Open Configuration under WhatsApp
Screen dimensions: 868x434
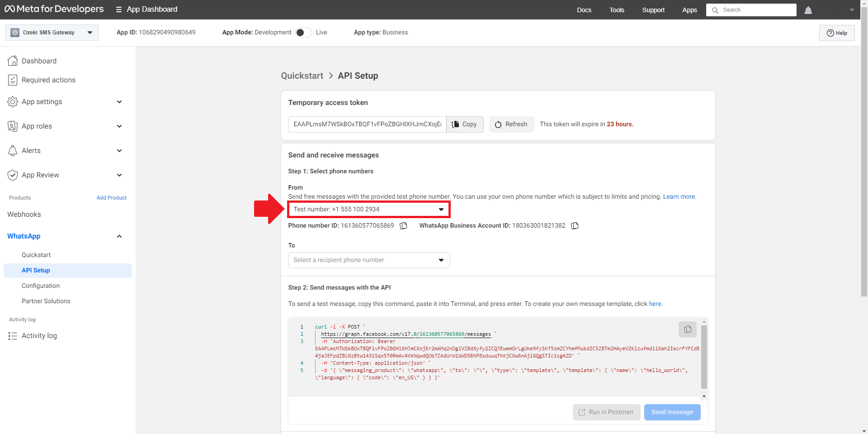(41, 286)
